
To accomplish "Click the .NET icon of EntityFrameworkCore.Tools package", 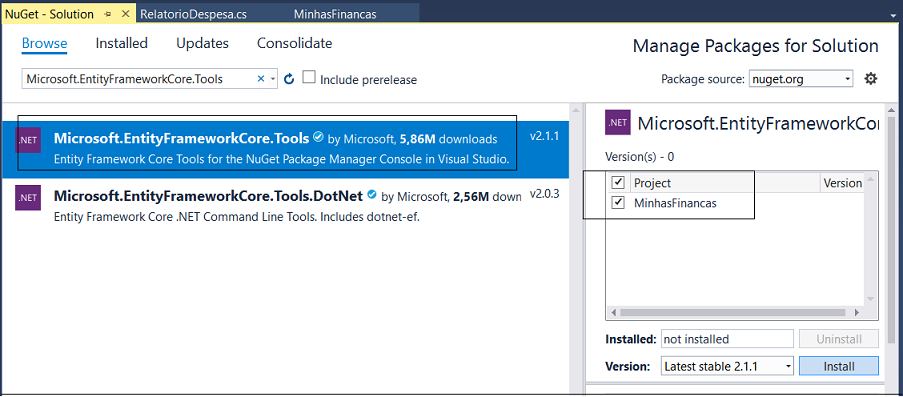I will point(28,140).
